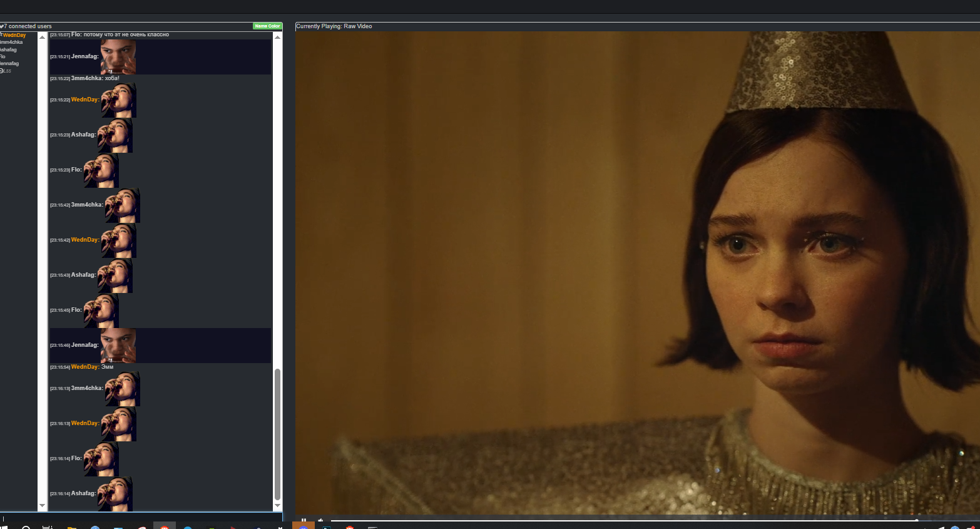The image size is (980, 529).
Task: Click the user list scrollbar down arrow
Action: point(43,505)
